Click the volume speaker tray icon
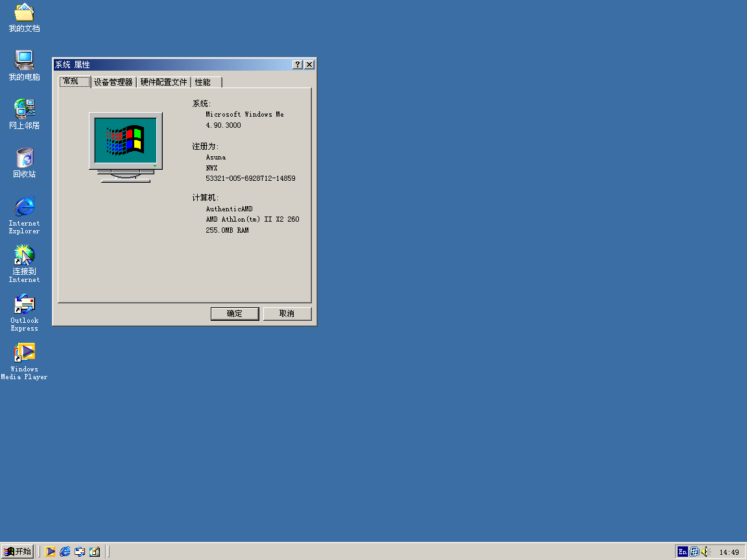The width and height of the screenshot is (747, 560). pos(705,552)
